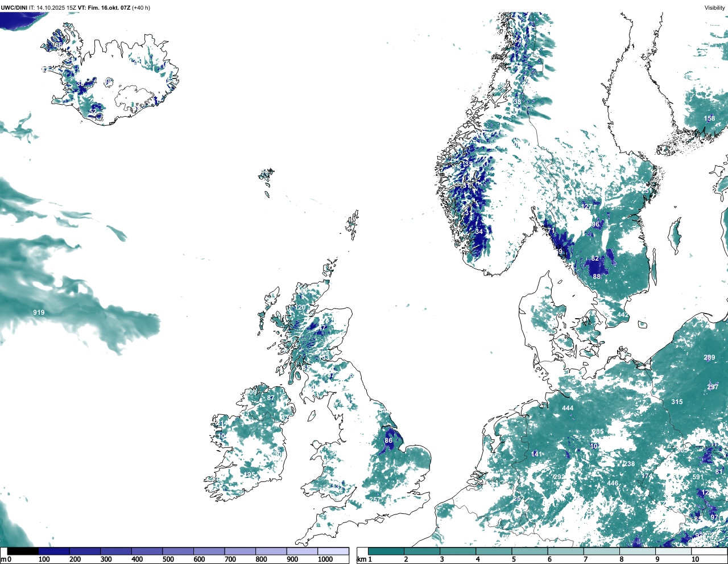This screenshot has width=728, height=564.
Task: Click the 292 visibility value
Action: (559, 477)
